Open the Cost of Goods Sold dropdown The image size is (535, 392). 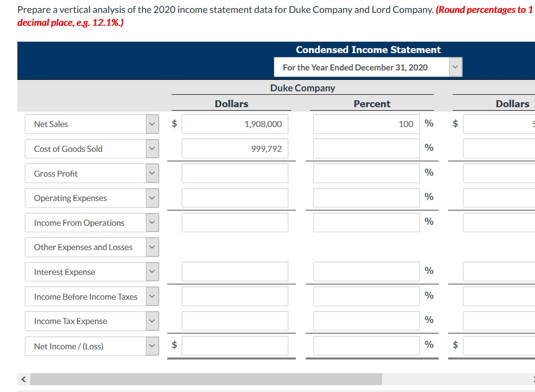(x=152, y=148)
